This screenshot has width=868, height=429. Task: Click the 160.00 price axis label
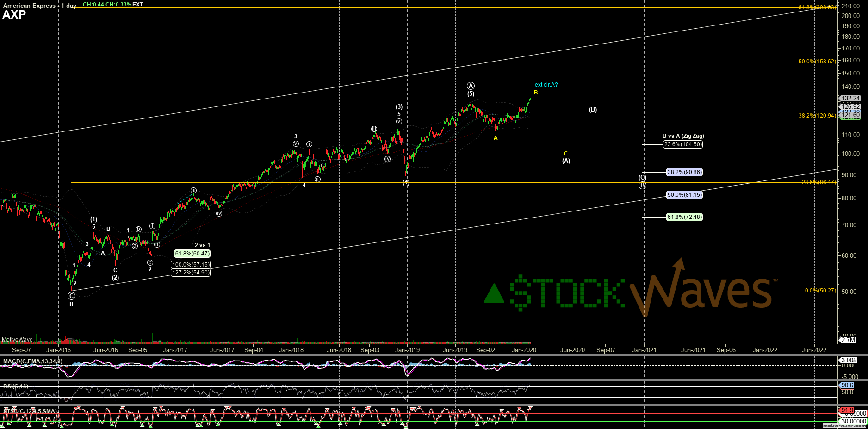coord(850,60)
